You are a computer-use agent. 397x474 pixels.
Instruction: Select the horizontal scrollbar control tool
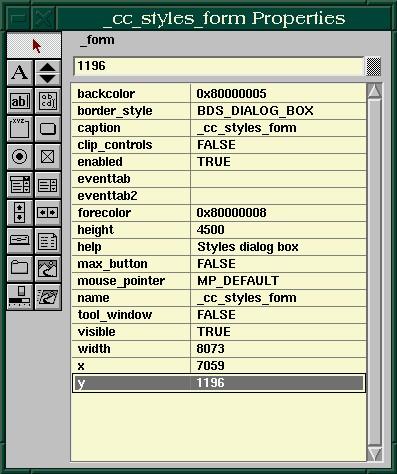pos(48,213)
